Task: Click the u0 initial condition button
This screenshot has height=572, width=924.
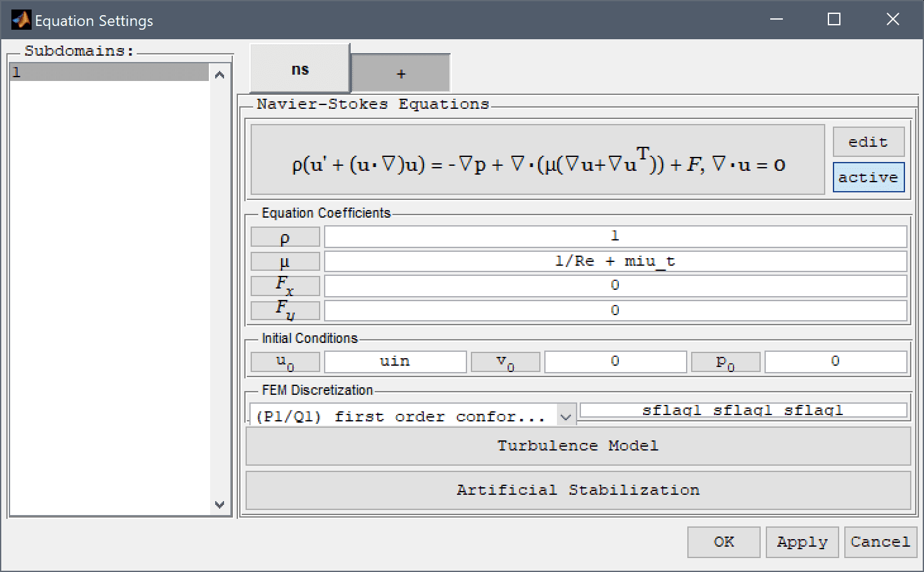Action: pyautogui.click(x=285, y=362)
